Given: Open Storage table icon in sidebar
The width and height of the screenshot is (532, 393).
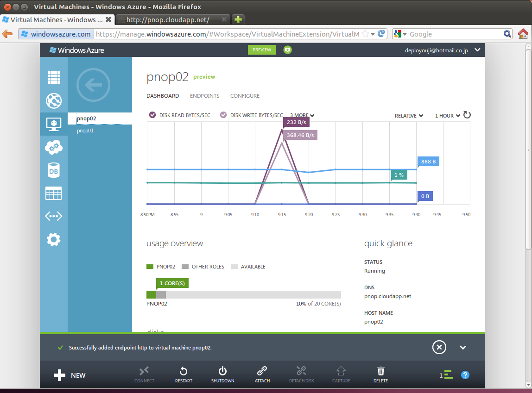Looking at the screenshot, I should [x=54, y=193].
